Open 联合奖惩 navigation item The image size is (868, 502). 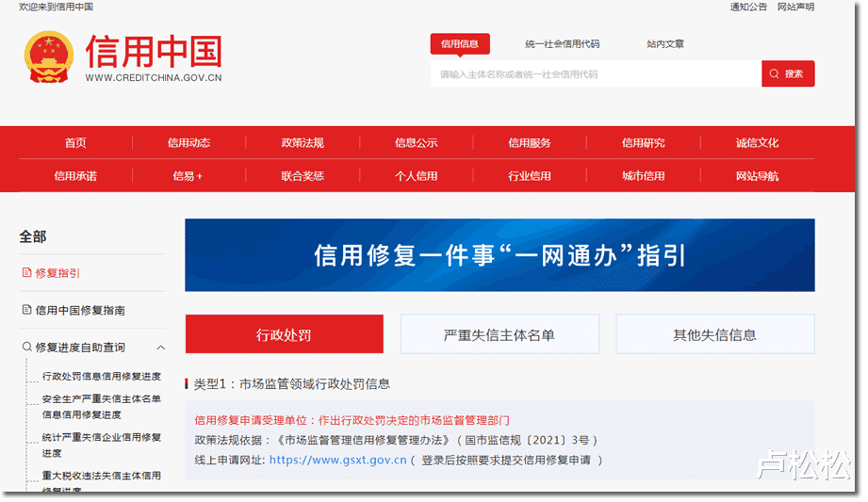pyautogui.click(x=303, y=176)
